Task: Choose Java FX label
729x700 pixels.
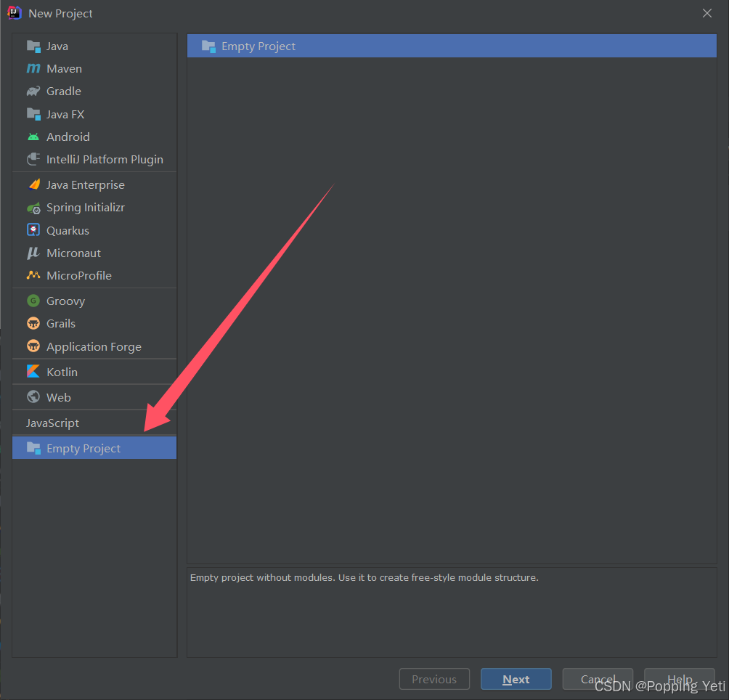Action: click(65, 114)
